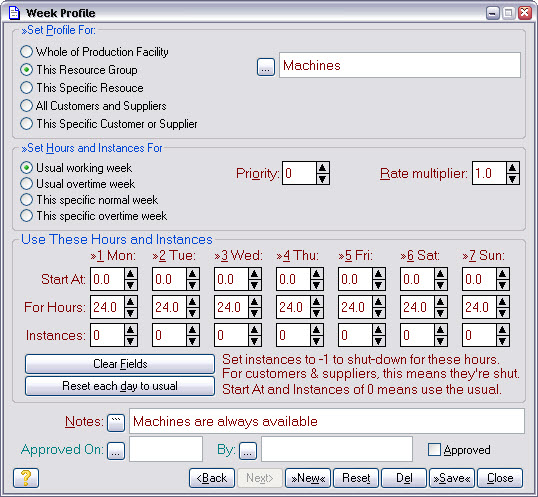Open the Notes editor ellipsis button
Viewport: 538px width, 497px height.
(x=116, y=423)
